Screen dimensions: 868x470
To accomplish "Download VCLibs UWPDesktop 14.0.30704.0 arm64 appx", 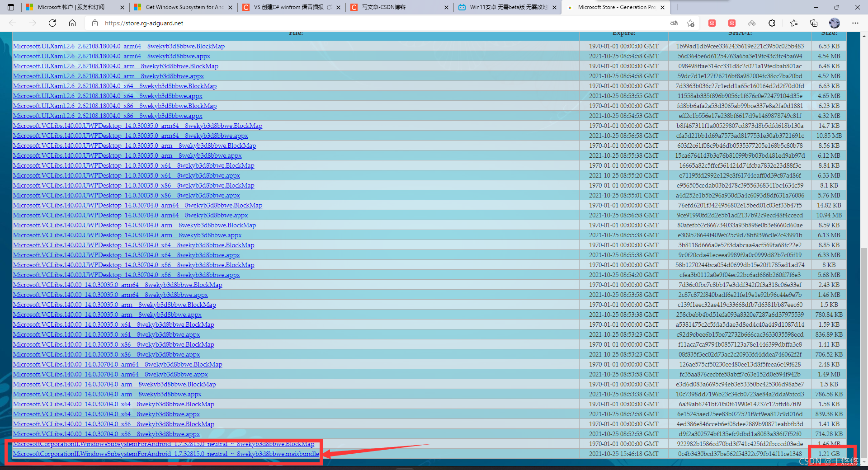I will (x=131, y=215).
